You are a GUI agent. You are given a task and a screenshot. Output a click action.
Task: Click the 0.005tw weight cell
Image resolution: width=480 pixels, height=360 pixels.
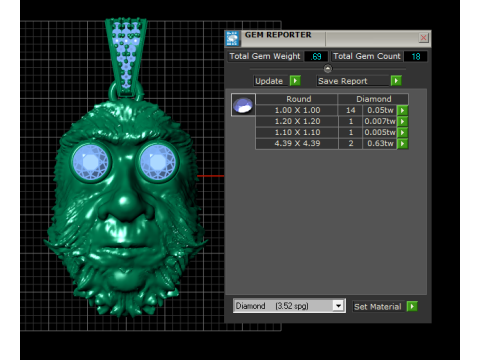tap(380, 132)
